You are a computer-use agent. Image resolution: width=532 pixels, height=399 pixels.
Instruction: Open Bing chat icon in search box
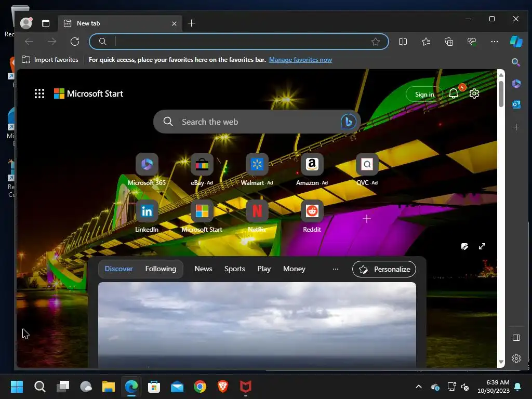[348, 122]
